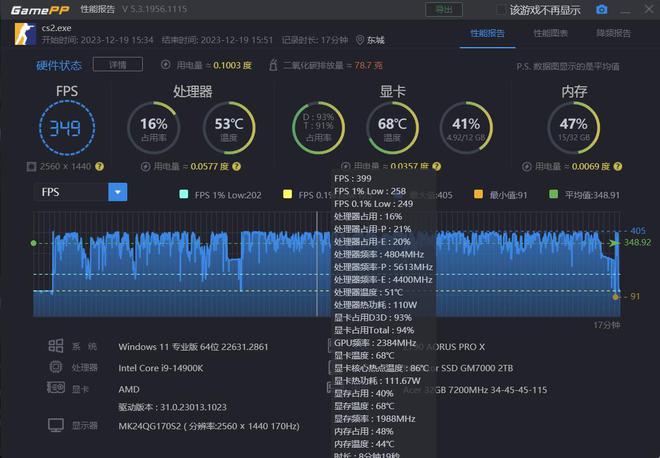Viewport: 660px width, 458px height.
Task: Click the yellow FPS 0.1% legend swatch
Action: [x=287, y=194]
